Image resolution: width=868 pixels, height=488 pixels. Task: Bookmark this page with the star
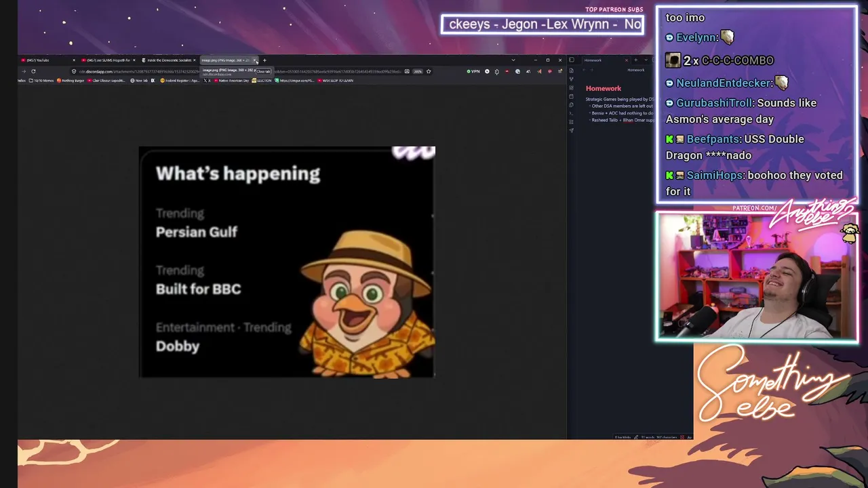pos(429,71)
